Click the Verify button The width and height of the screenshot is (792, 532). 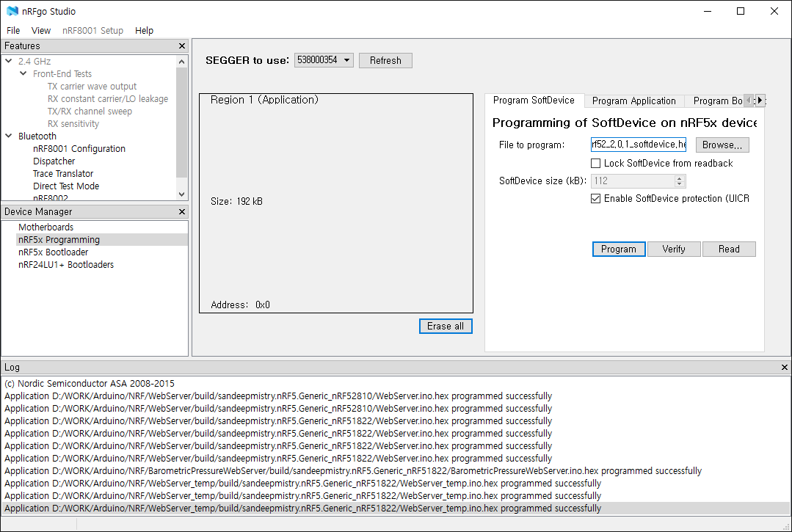coord(674,249)
